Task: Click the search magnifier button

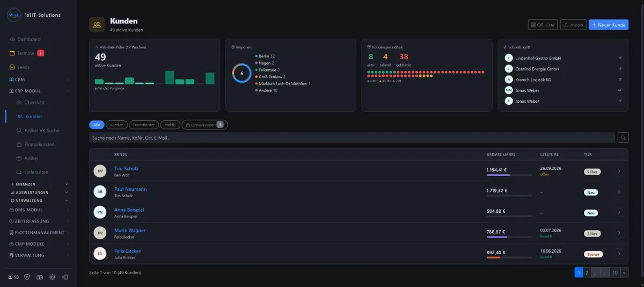Action: [x=623, y=138]
